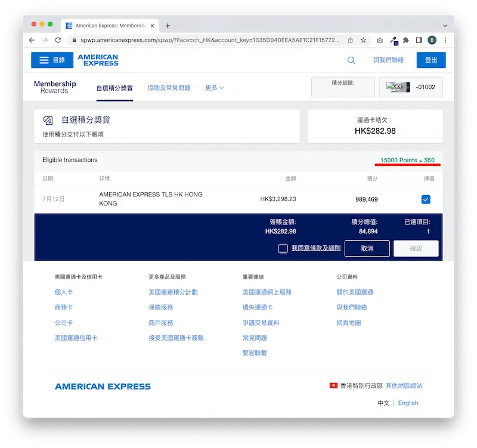Screen dimensions: 477x448
Task: Click the points value 989,469
Action: [367, 199]
